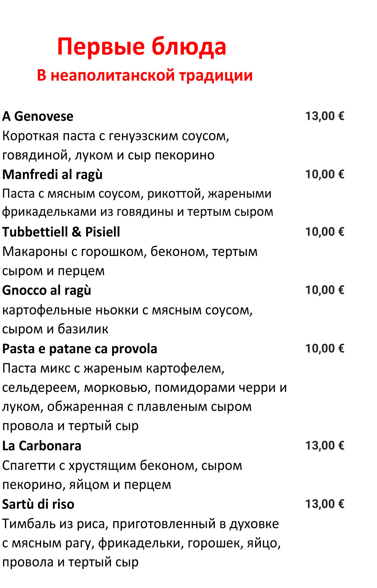Open the "La Carbonara" dish
Viewport: 377px width, 588px height.
pyautogui.click(x=42, y=446)
